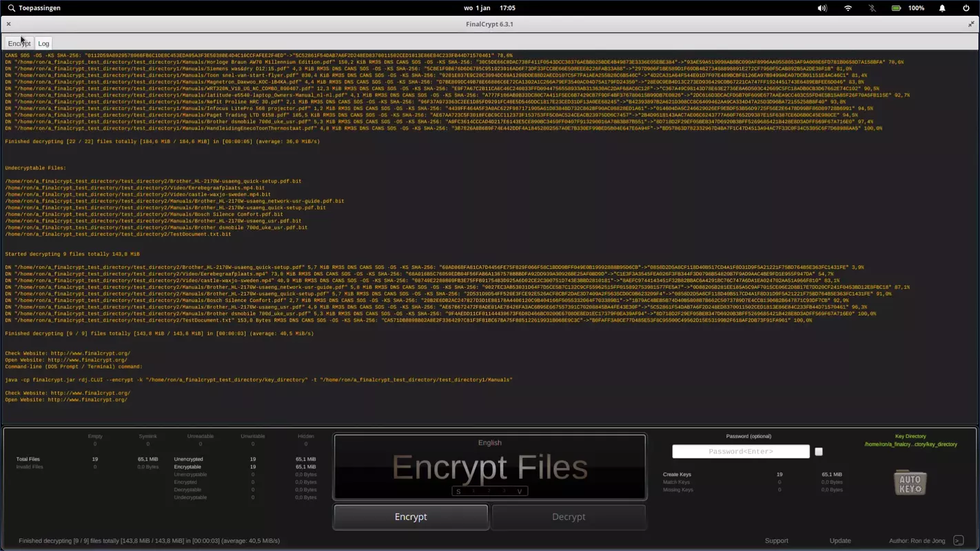The width and height of the screenshot is (980, 551).
Task: Open the Bluetooth indicator in the top panel
Action: [x=872, y=8]
